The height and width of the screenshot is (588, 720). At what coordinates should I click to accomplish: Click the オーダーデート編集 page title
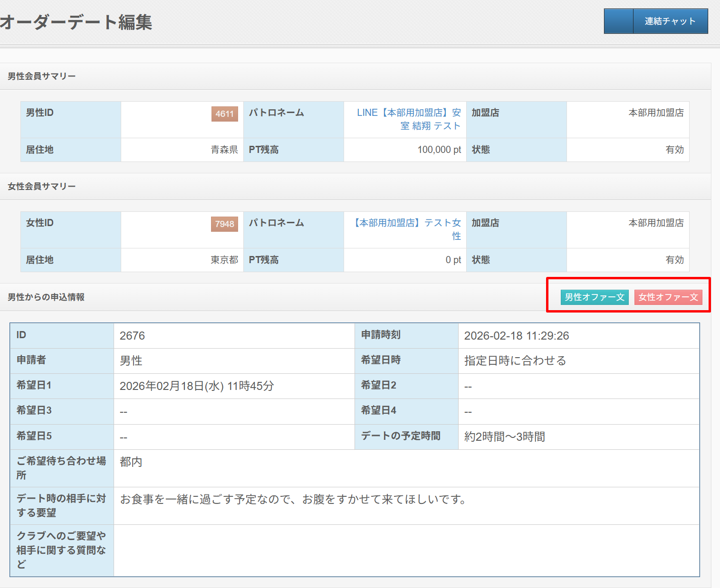[76, 22]
